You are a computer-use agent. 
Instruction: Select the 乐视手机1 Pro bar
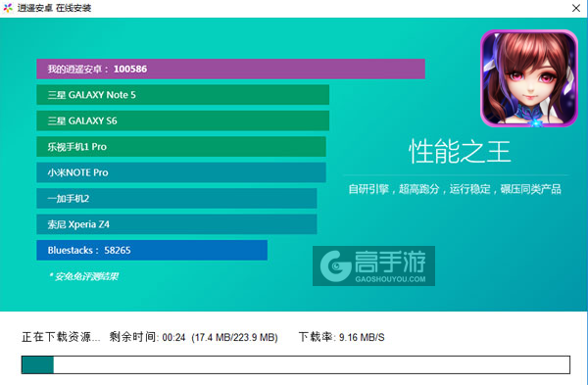pyautogui.click(x=181, y=147)
